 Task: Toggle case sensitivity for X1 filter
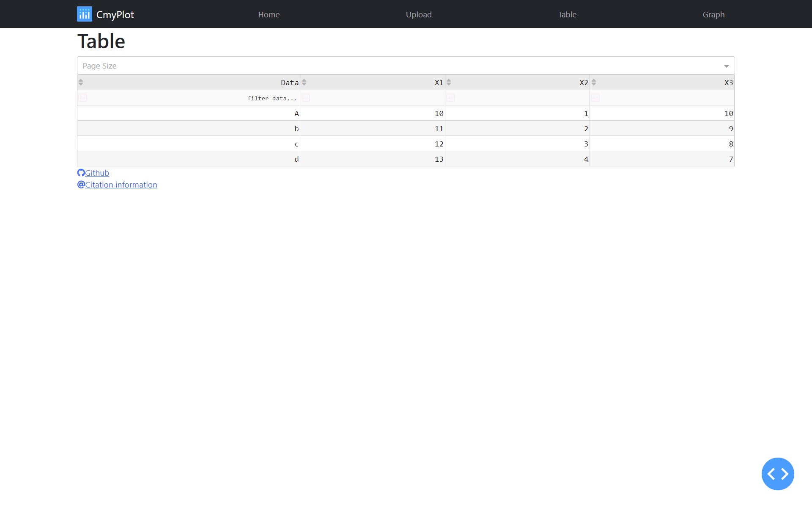click(x=306, y=98)
